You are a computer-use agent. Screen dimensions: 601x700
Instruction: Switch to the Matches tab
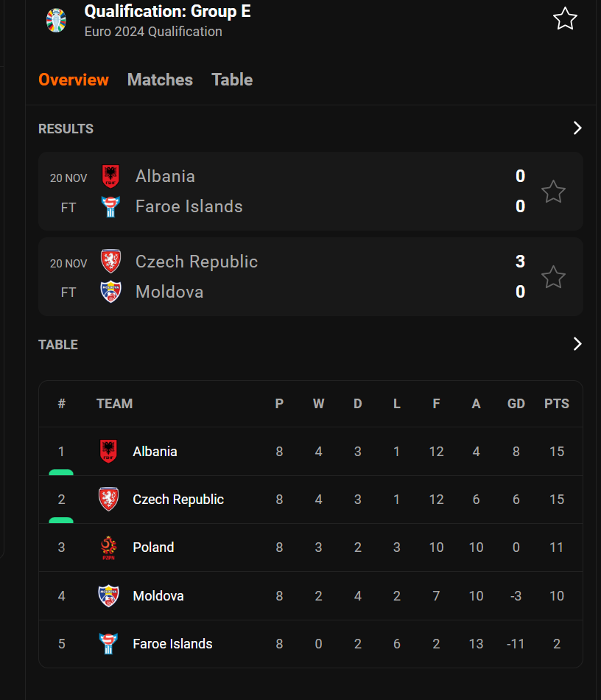[x=160, y=80]
